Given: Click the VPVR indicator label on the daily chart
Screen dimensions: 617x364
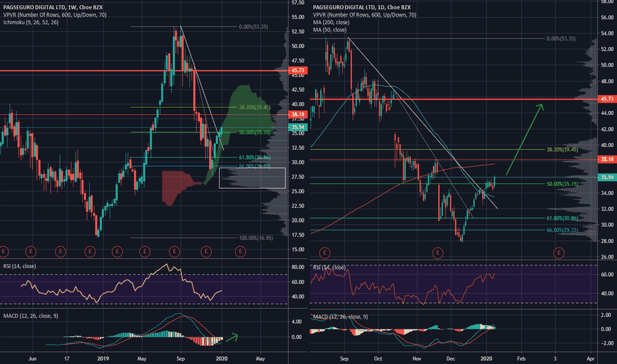Looking at the screenshot, I should [x=364, y=15].
